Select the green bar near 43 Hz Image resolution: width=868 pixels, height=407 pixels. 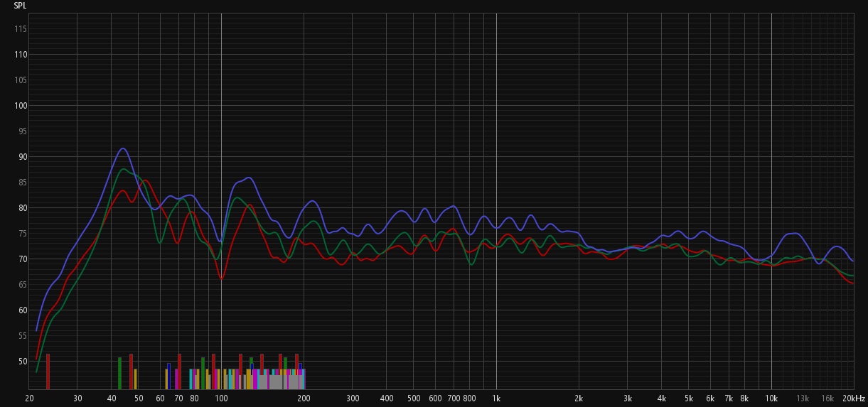pos(119,373)
